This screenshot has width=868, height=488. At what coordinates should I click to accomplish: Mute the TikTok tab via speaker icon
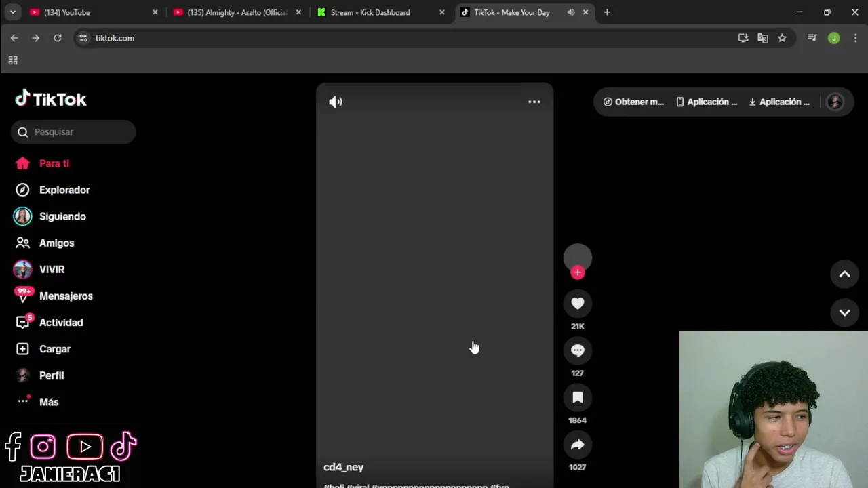point(571,12)
